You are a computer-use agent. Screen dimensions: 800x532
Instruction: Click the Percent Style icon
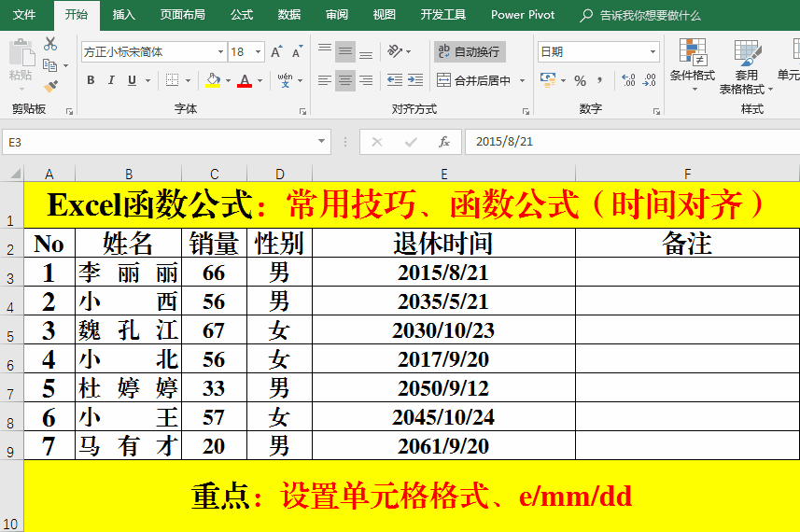coord(580,81)
